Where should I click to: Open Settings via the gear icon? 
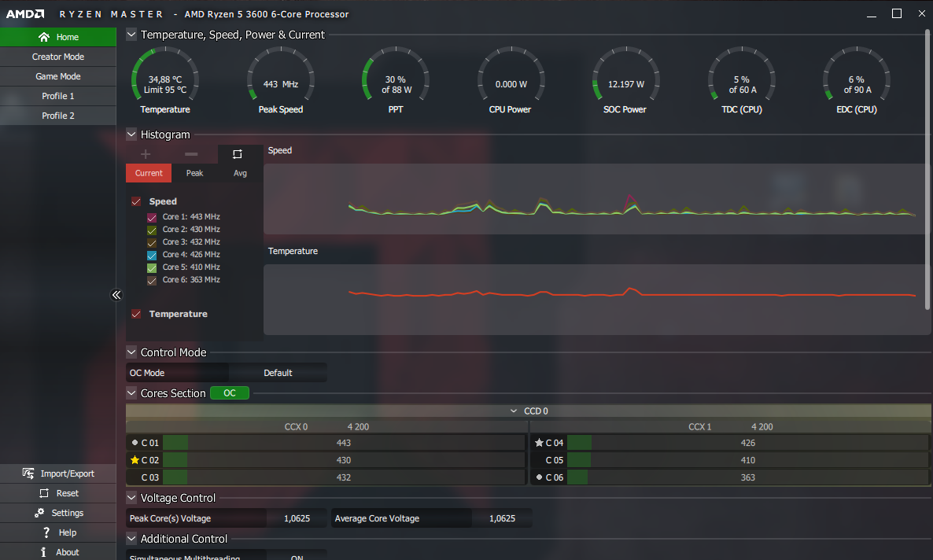tap(39, 513)
